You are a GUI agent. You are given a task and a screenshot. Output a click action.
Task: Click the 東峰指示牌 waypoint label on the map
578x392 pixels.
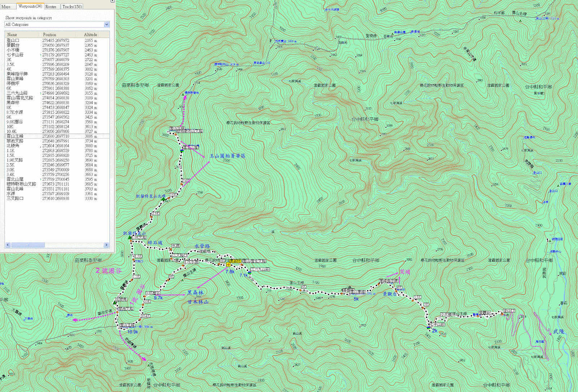coord(389,281)
